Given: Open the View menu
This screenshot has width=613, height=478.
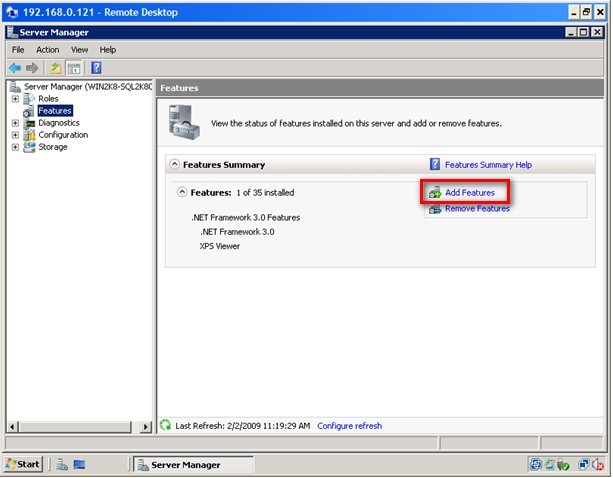Looking at the screenshot, I should pyautogui.click(x=79, y=50).
